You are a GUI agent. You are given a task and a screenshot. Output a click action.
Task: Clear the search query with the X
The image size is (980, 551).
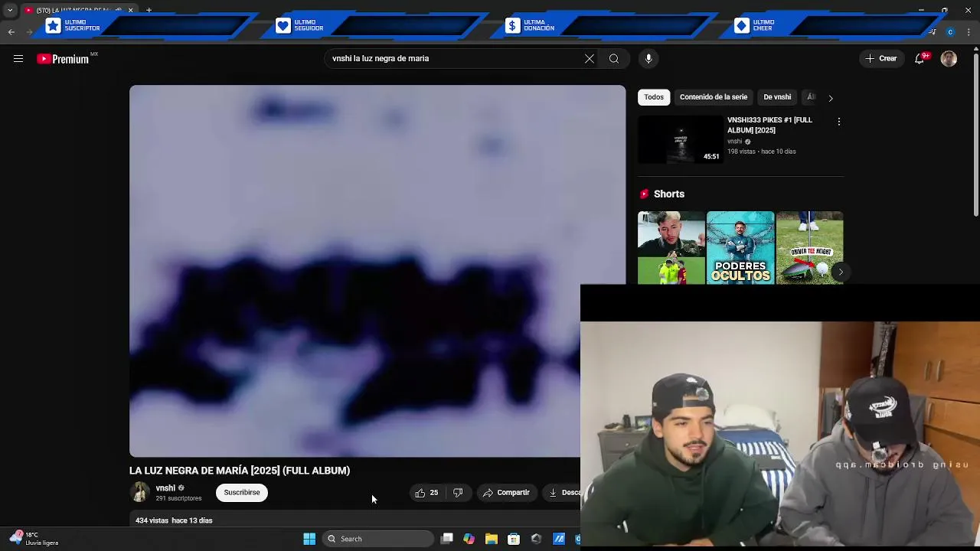click(x=590, y=59)
